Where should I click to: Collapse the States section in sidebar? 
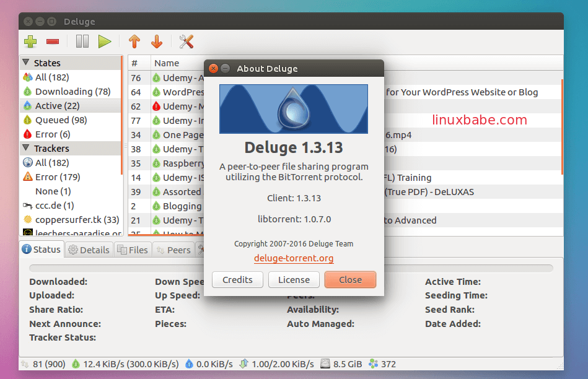[26, 63]
